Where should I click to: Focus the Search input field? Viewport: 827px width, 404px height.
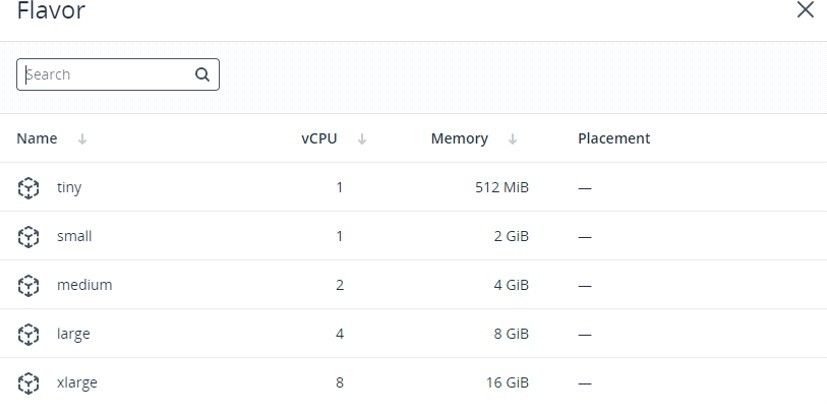click(118, 74)
